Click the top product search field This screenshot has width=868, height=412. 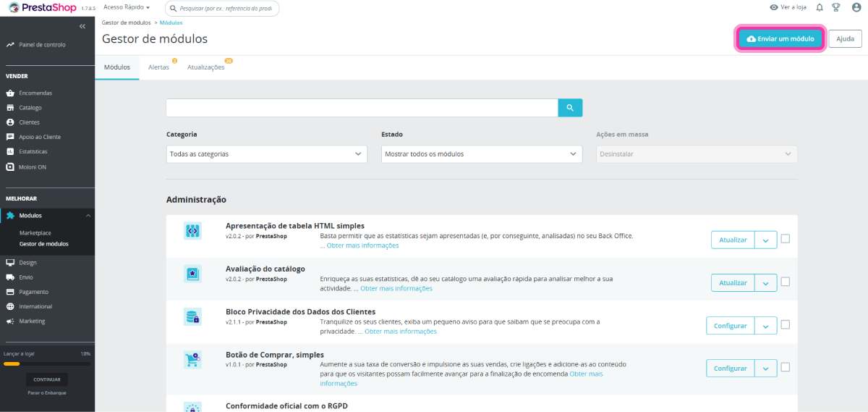pos(222,9)
